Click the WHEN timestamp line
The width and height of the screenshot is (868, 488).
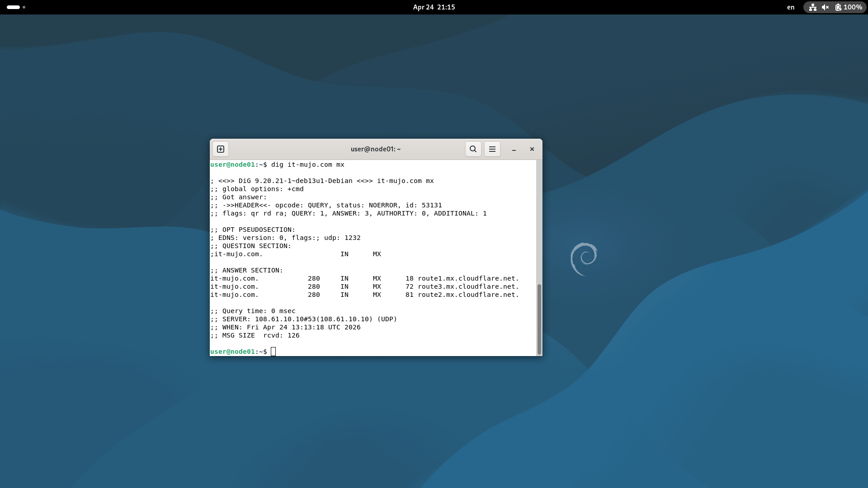click(x=285, y=327)
